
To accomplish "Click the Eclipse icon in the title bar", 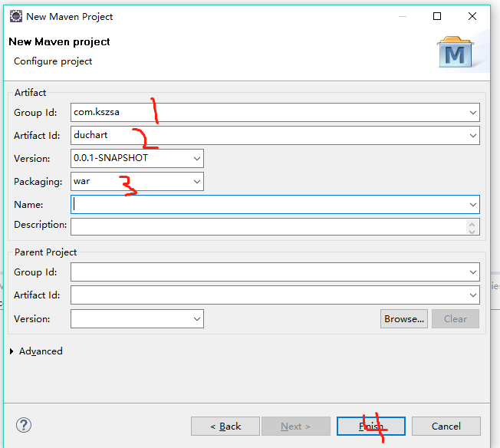I will coord(15,16).
